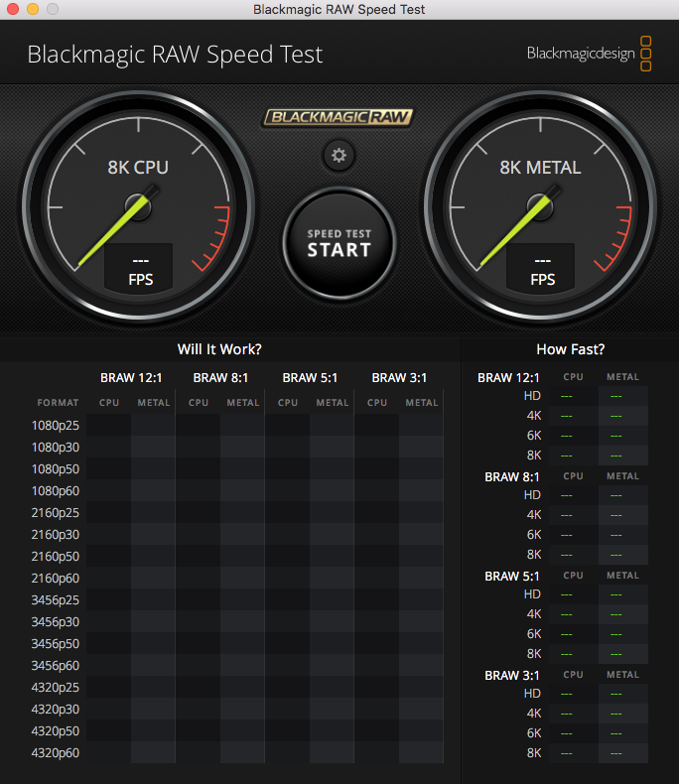This screenshot has width=679, height=784.
Task: Click the Blackmagic RAW logo badge
Action: [x=339, y=117]
